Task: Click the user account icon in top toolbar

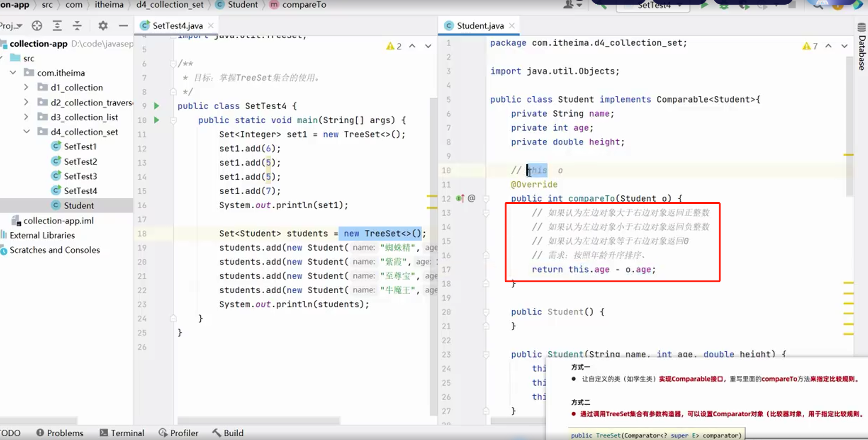Action: coord(572,5)
